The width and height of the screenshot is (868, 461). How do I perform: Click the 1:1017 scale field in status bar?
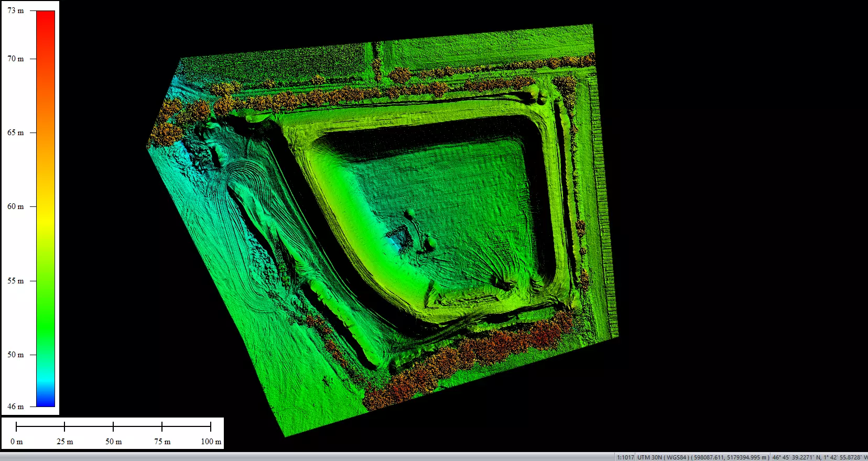625,457
